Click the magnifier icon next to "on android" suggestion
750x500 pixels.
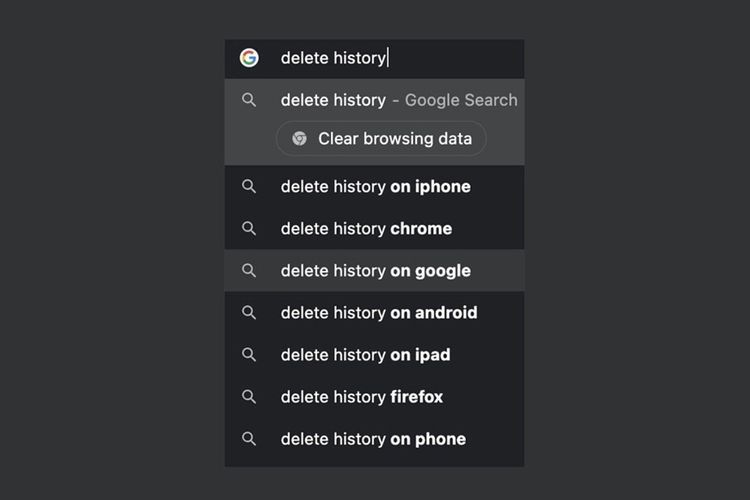pos(249,312)
